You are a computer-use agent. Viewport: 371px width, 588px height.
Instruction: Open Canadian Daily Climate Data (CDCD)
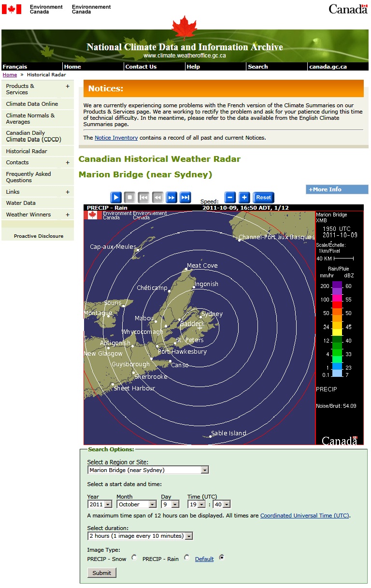pyautogui.click(x=34, y=136)
